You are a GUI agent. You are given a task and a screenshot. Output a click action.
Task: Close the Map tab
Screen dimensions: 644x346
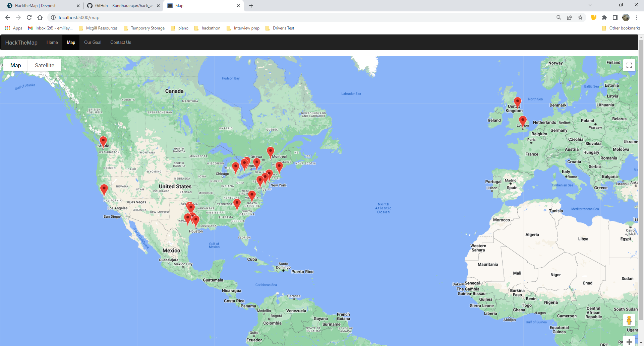pyautogui.click(x=238, y=6)
